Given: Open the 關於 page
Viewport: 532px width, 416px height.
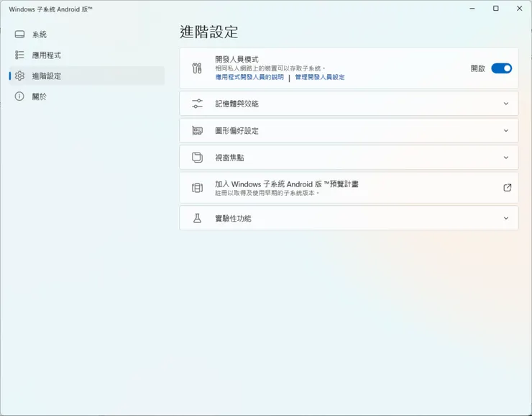Looking at the screenshot, I should pos(87,96).
